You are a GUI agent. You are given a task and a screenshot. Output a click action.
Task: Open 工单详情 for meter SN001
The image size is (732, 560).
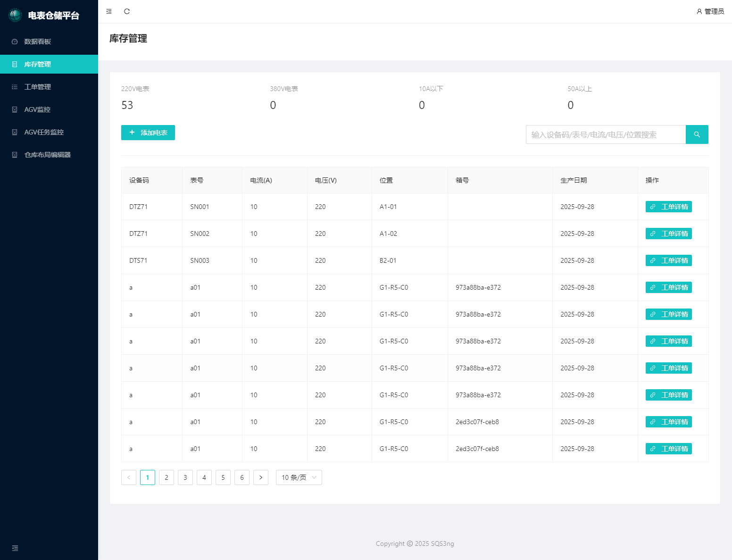pos(668,207)
